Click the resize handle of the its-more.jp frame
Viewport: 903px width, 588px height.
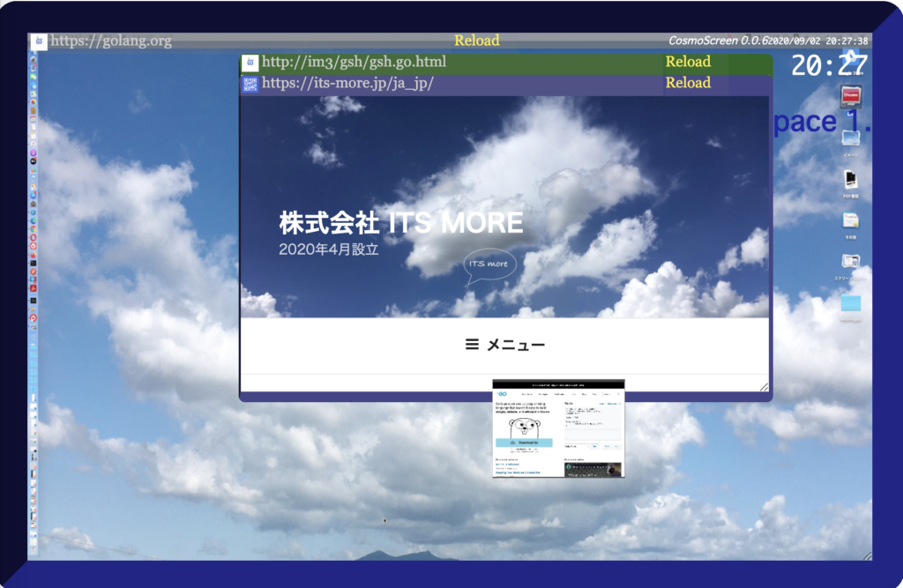pos(764,387)
